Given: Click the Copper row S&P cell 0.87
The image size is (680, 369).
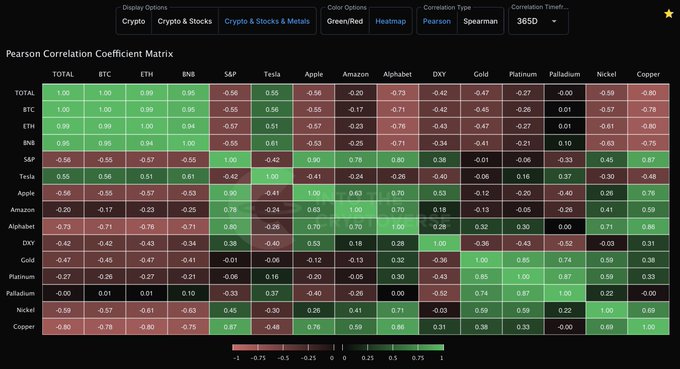Looking at the screenshot, I should (230, 327).
